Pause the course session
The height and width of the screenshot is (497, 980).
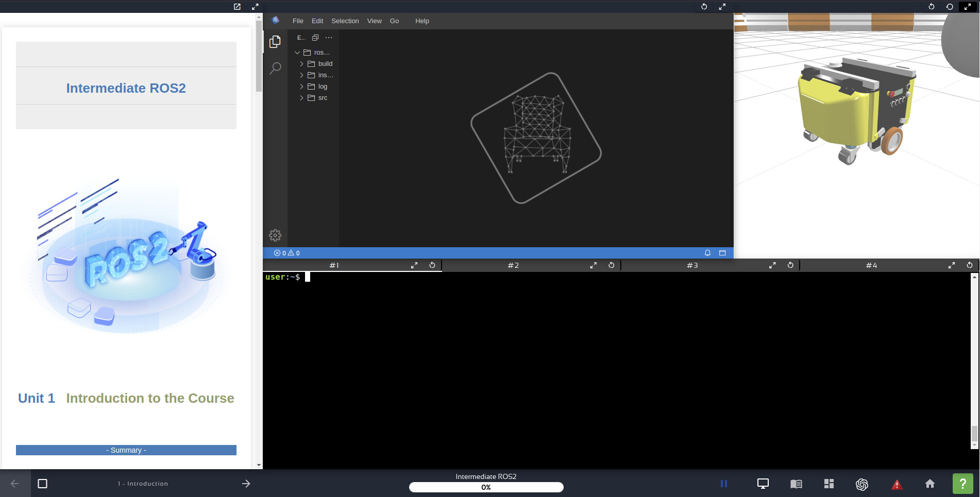(x=724, y=484)
